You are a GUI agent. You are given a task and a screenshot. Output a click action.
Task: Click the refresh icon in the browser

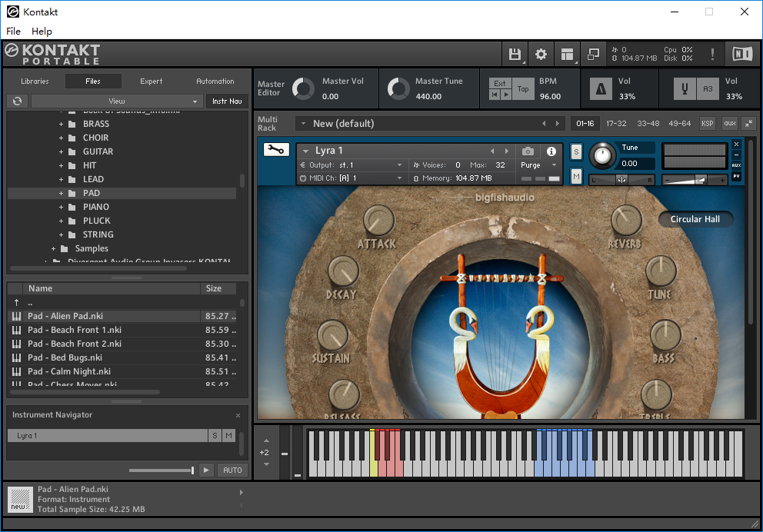18,101
